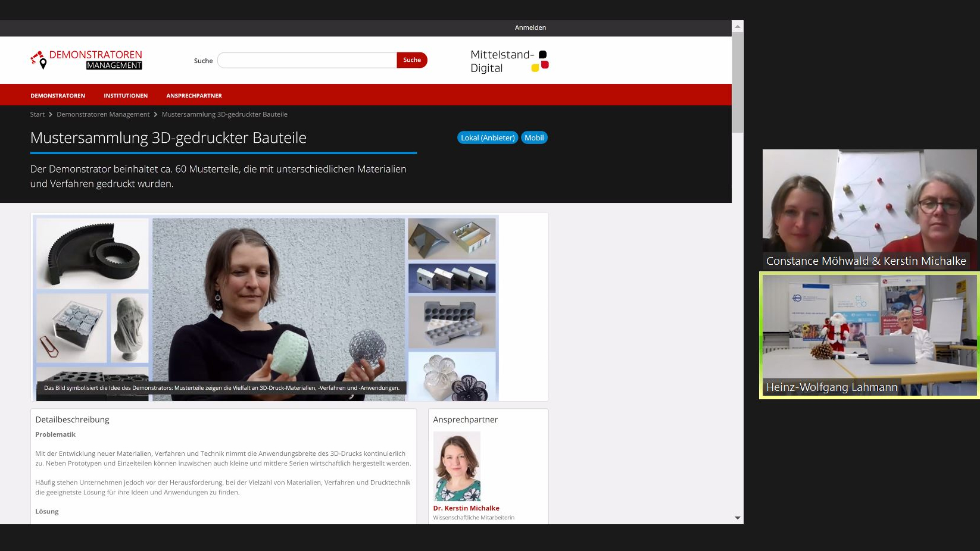Click the red Suche button

(411, 60)
